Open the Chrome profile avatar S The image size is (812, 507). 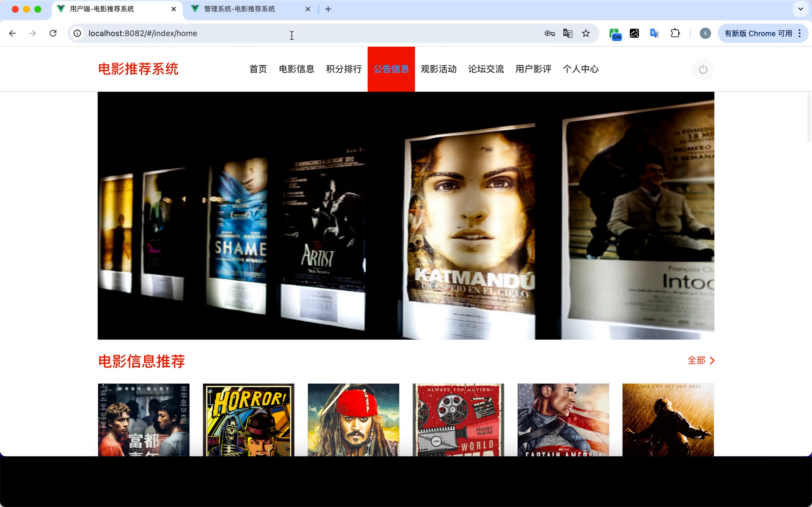705,33
